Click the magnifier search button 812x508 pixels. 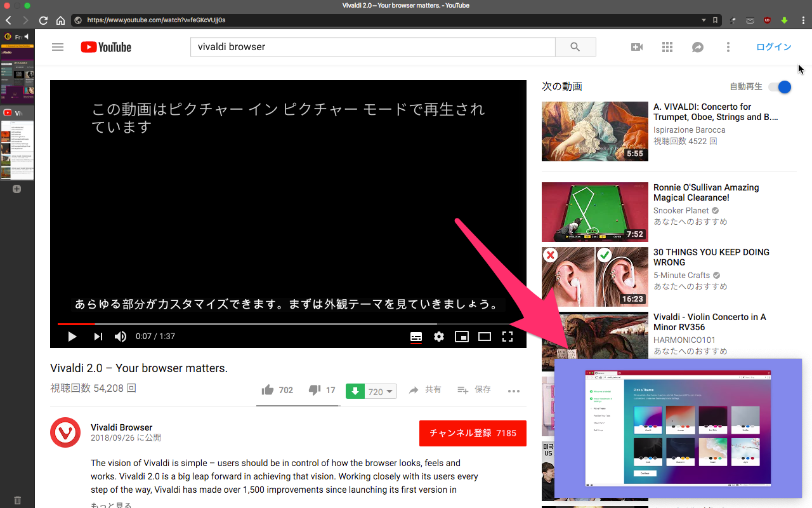point(575,47)
